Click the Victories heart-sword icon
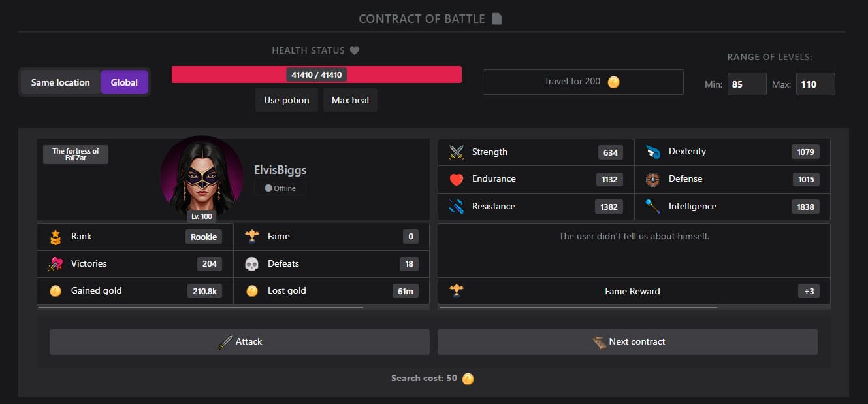Viewport: 868px width, 404px height. click(56, 264)
